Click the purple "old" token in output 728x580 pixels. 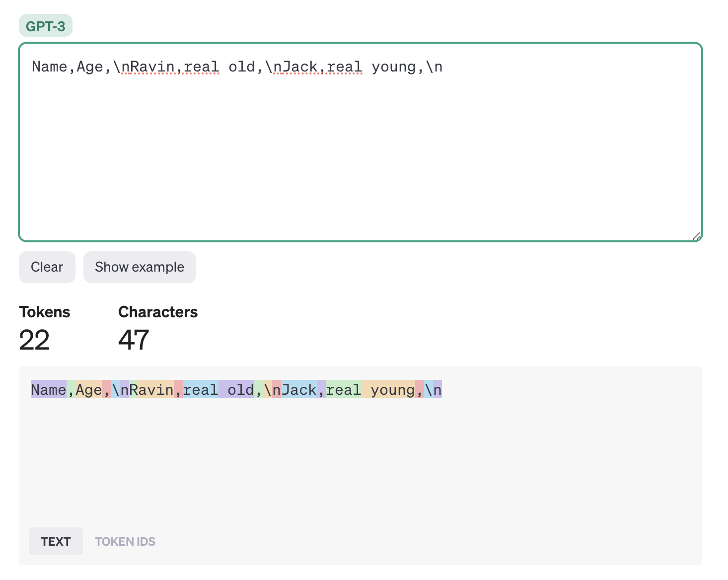point(237,390)
